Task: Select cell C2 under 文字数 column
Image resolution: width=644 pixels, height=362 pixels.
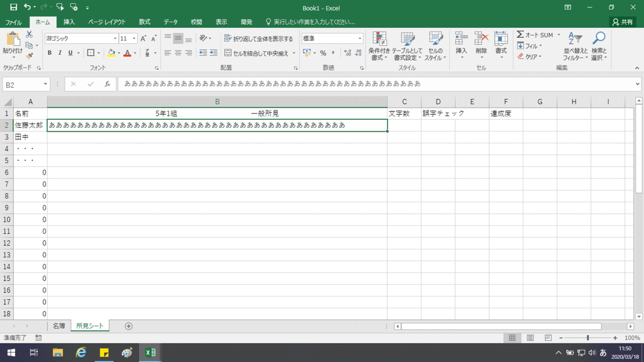Action: point(404,125)
